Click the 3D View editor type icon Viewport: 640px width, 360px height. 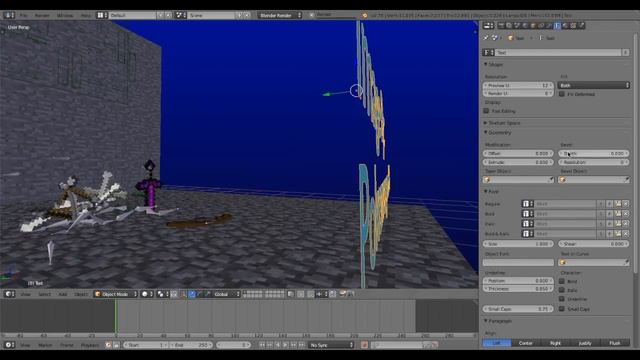pos(9,294)
